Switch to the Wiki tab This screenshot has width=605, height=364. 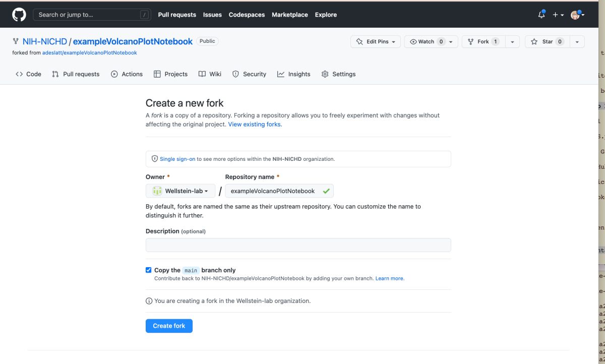[x=210, y=74]
